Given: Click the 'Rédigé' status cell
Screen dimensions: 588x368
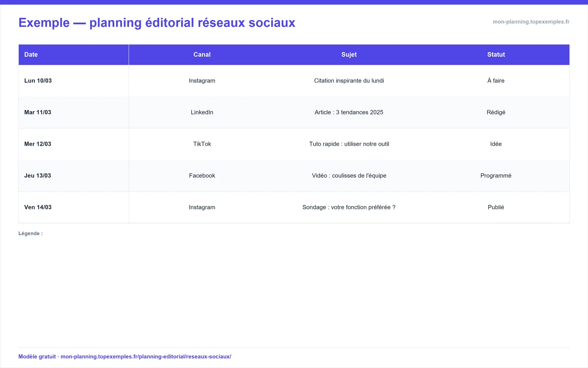Looking at the screenshot, I should (496, 112).
